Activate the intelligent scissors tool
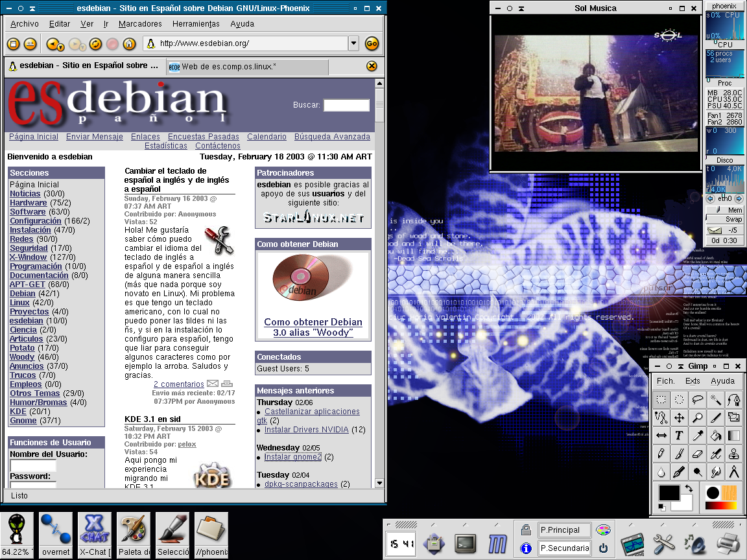 click(661, 417)
